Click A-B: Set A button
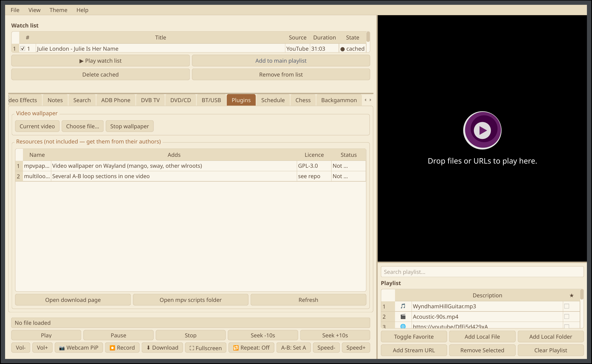Viewport: 592px width, 364px height. 293,347
